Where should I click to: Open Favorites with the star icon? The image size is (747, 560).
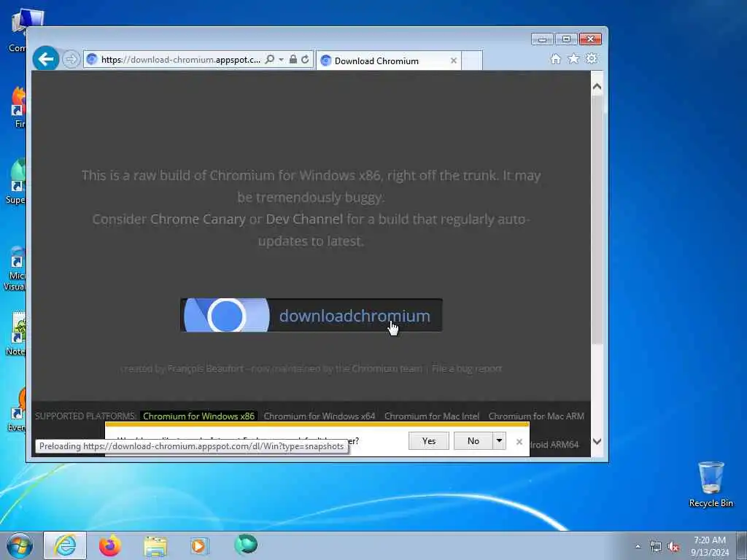click(573, 58)
